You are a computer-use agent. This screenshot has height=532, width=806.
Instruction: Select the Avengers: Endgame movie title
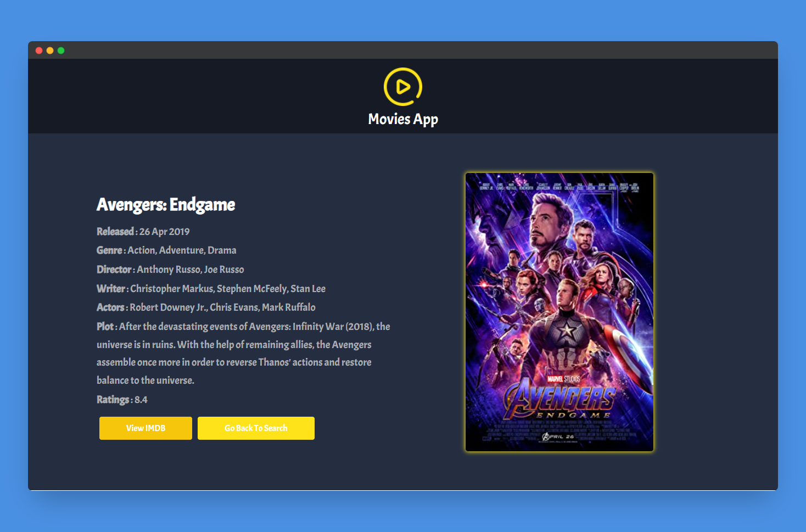(166, 205)
